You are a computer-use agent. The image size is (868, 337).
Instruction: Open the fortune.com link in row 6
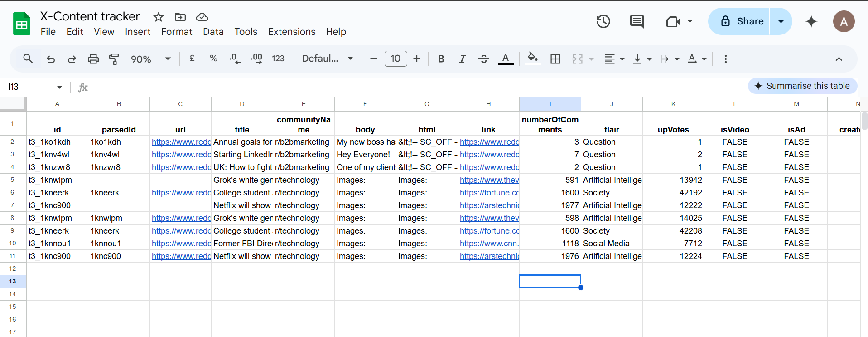pos(489,193)
